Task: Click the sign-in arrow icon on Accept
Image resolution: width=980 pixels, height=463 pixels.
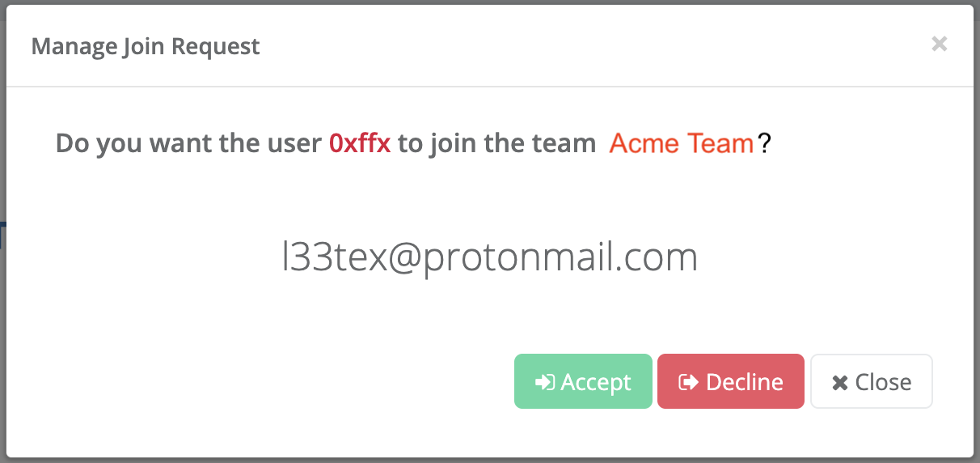Action: point(546,382)
